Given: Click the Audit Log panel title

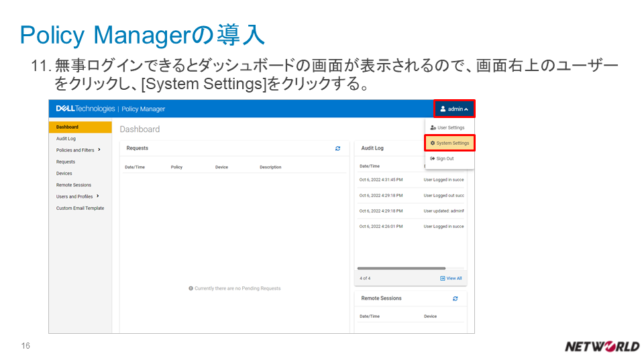Looking at the screenshot, I should coord(372,148).
